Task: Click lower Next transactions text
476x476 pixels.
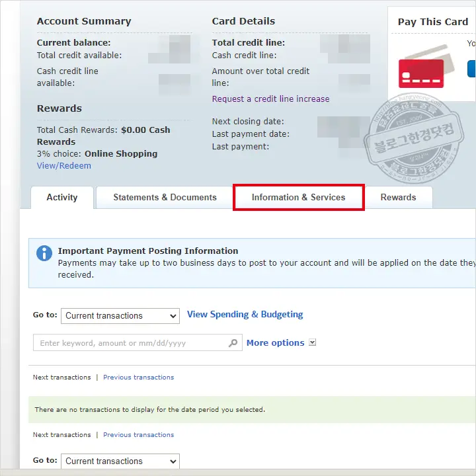Action: click(x=62, y=435)
